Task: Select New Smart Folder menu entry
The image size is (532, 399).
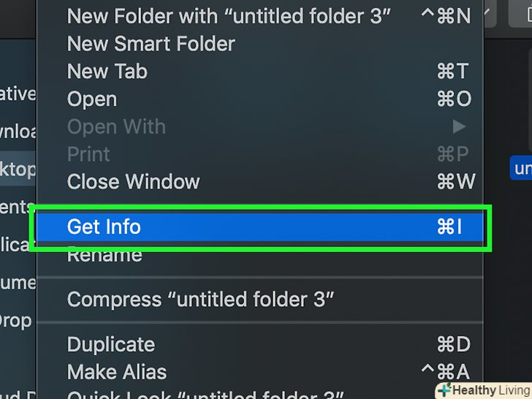Action: (x=151, y=44)
